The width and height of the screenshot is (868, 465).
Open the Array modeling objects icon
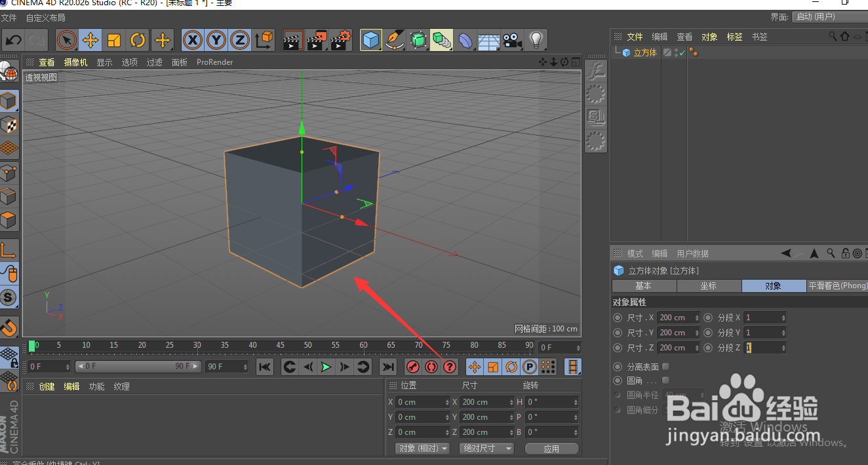tap(442, 40)
